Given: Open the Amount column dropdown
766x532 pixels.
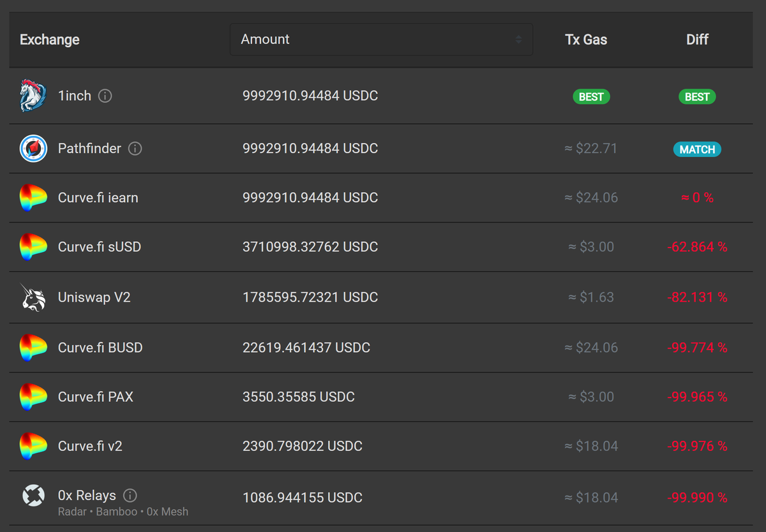Looking at the screenshot, I should [381, 40].
